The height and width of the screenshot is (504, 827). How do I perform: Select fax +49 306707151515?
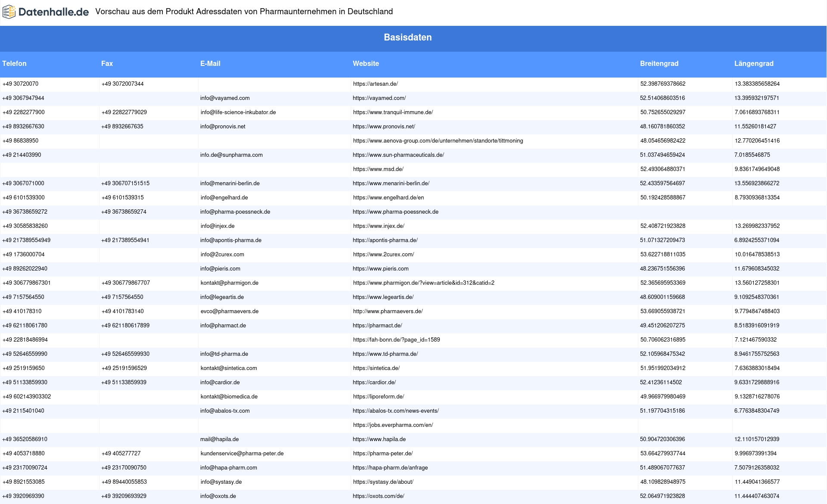[125, 184]
